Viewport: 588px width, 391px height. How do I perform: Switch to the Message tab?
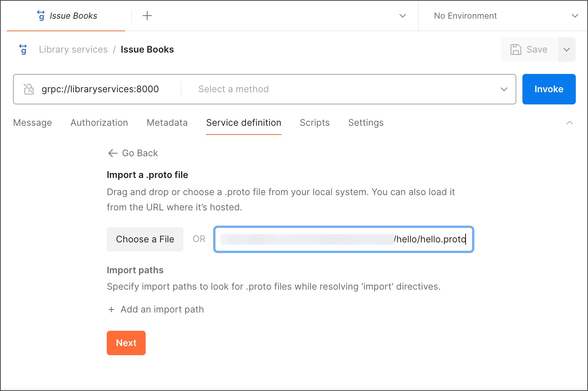32,122
